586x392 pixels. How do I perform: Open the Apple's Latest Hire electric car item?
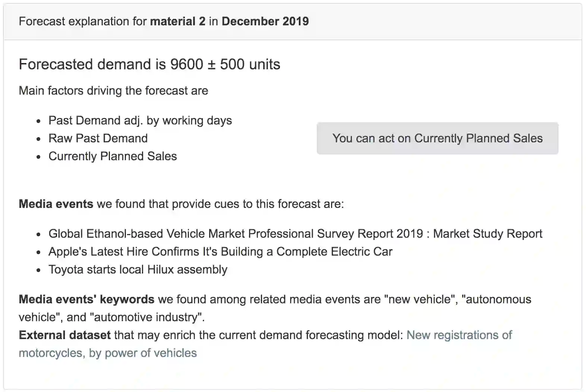(x=220, y=252)
